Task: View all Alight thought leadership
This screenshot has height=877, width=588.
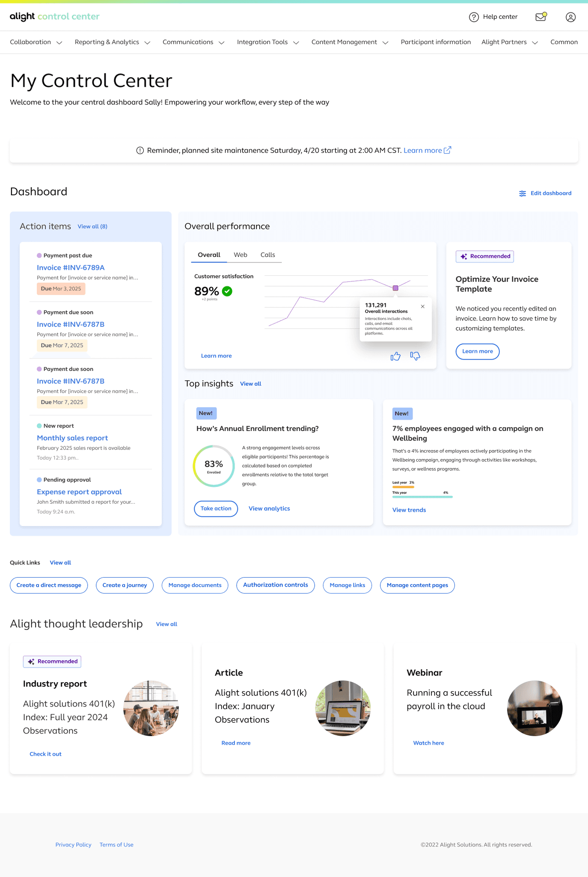Action: (166, 624)
